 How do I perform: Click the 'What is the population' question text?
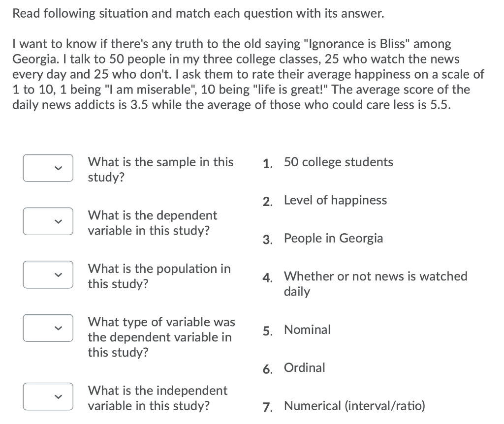[159, 276]
